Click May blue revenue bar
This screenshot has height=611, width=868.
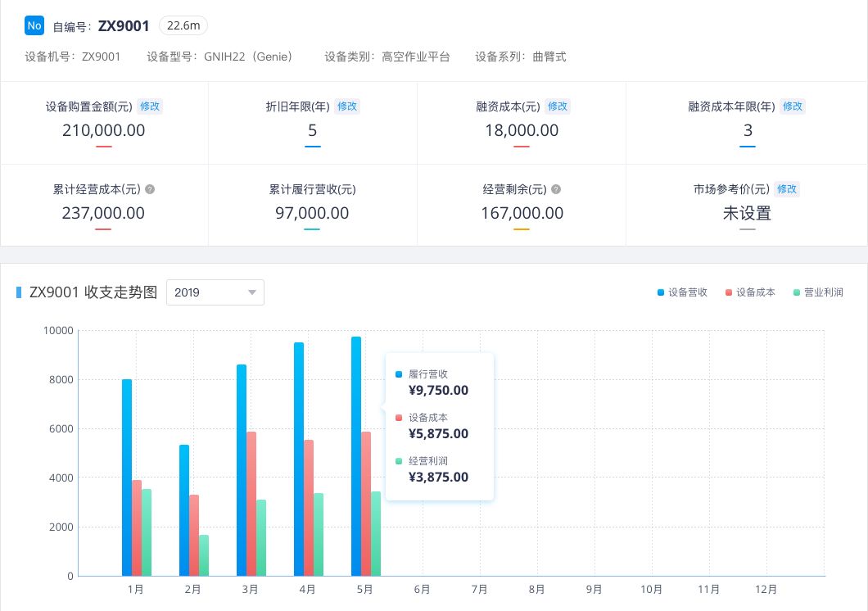point(356,456)
